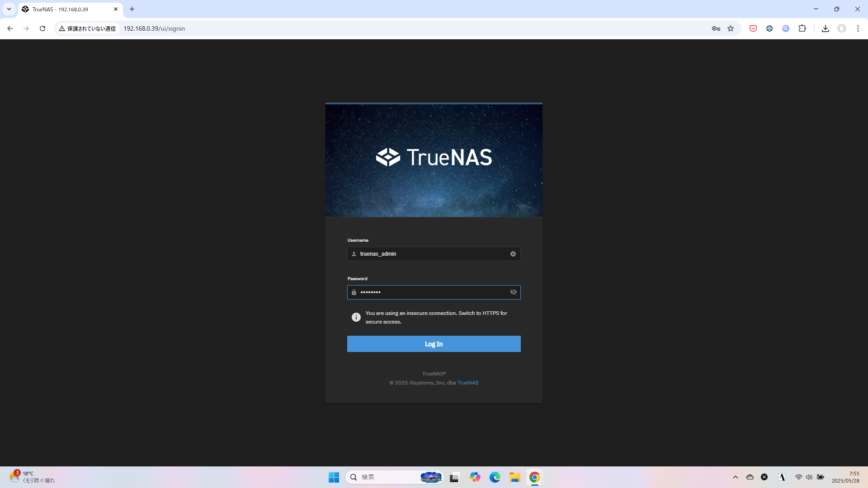Open Chrome three-dot menu

858,28
